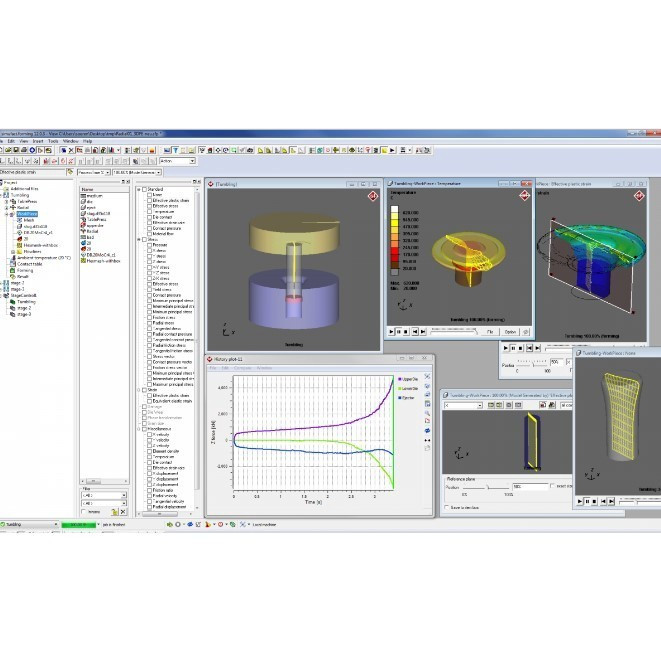Click the animation progress slider in Temperature window
The image size is (661, 661).
coord(454,331)
